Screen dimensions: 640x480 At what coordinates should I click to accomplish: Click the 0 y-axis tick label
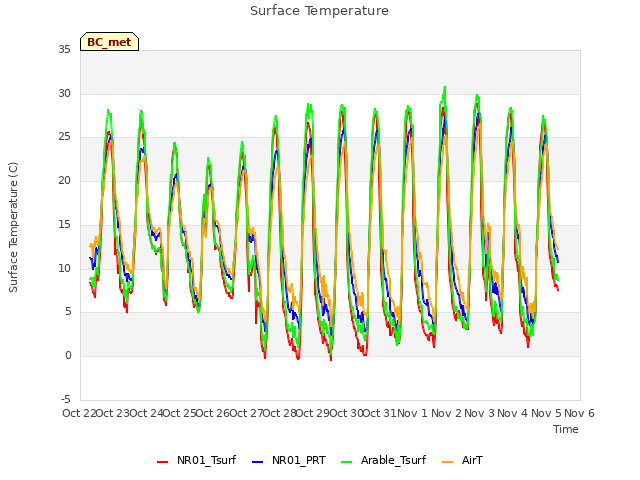[68, 356]
